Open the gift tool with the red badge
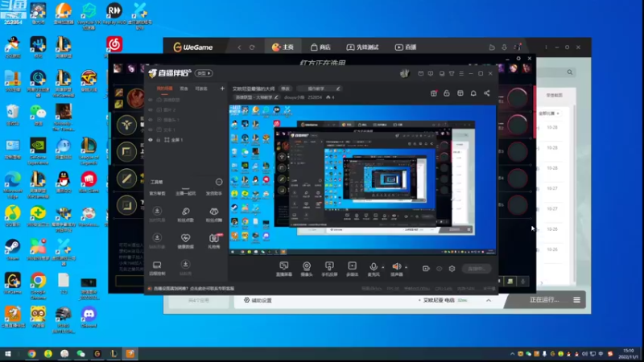 pos(214,238)
